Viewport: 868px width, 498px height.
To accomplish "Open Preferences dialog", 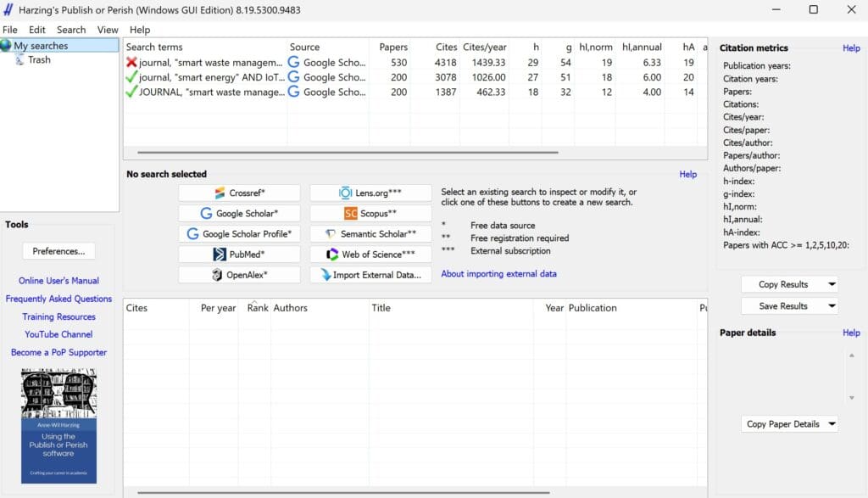I will pos(58,251).
